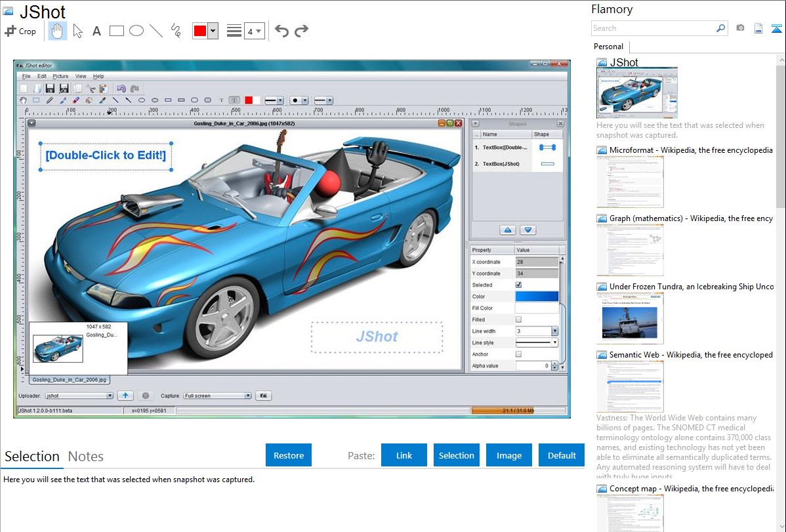Screen dimensions: 786x532
Task: Open the Line style property dropdown
Action: pyautogui.click(x=554, y=342)
